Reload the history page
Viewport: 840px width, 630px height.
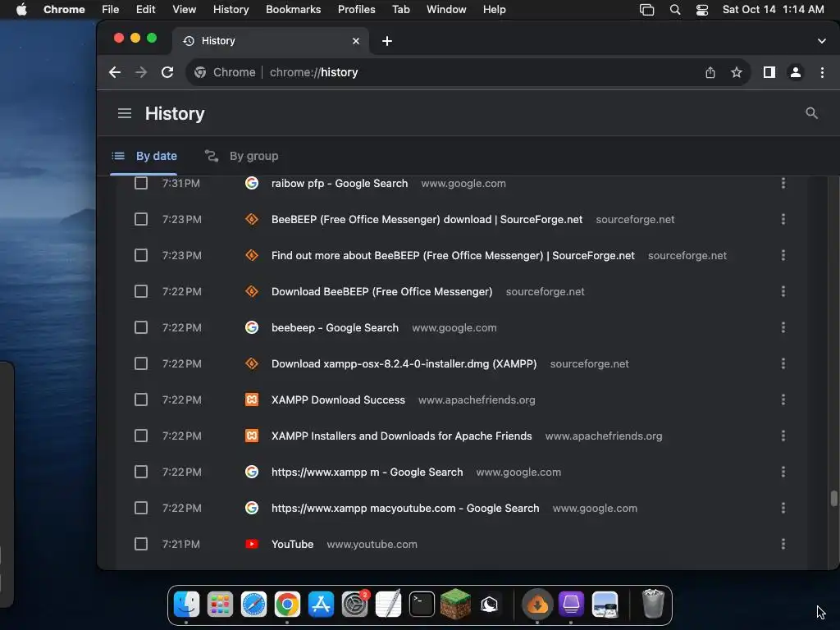167,72
